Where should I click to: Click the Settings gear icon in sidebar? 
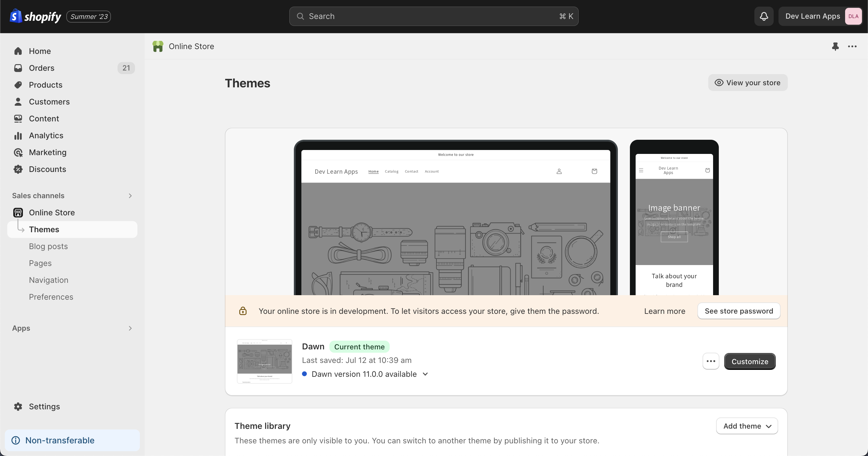18,407
